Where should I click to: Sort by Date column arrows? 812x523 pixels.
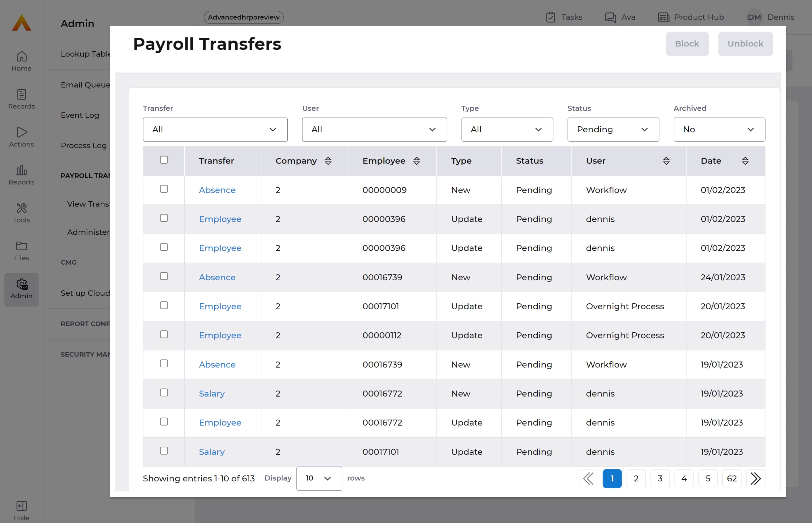pyautogui.click(x=745, y=161)
